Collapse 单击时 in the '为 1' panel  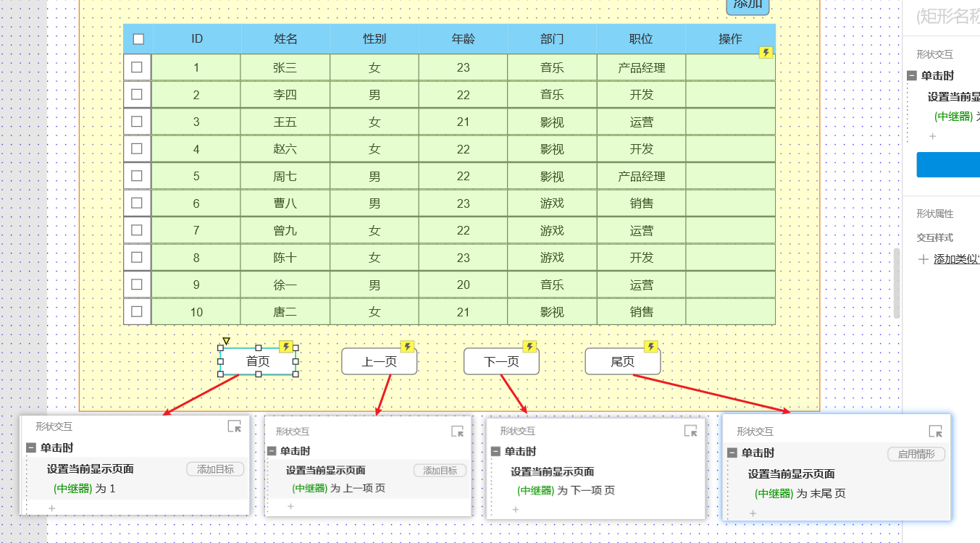click(x=31, y=447)
